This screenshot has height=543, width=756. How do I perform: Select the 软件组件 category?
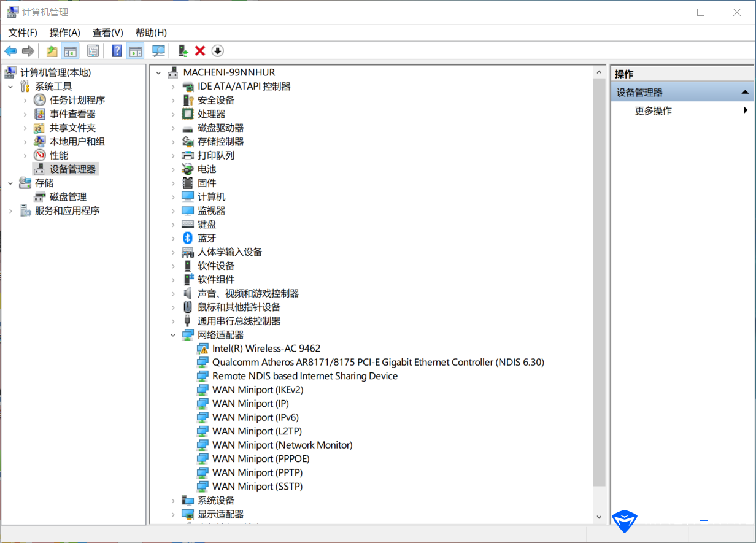point(216,280)
